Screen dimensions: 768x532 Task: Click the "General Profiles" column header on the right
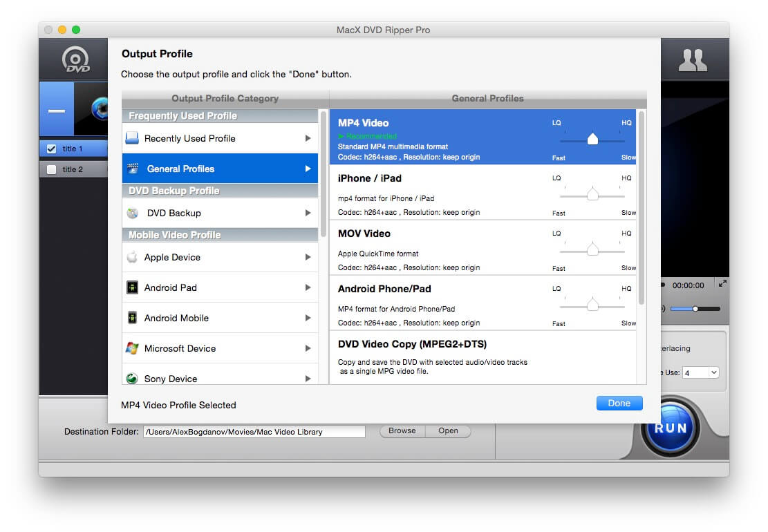[487, 98]
